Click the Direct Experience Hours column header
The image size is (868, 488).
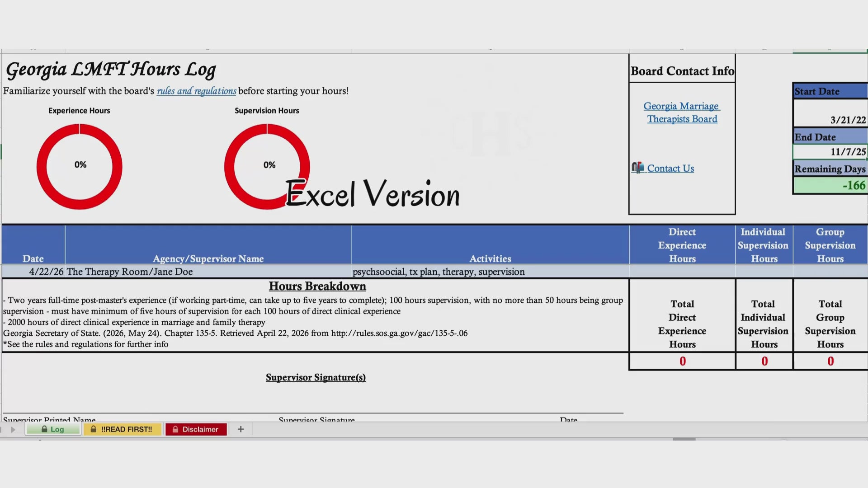(x=682, y=245)
